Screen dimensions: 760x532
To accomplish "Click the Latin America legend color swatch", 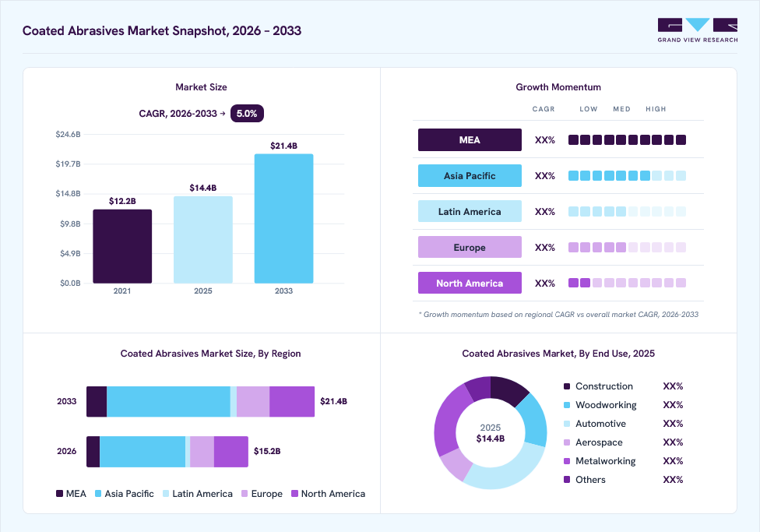I will [x=166, y=494].
